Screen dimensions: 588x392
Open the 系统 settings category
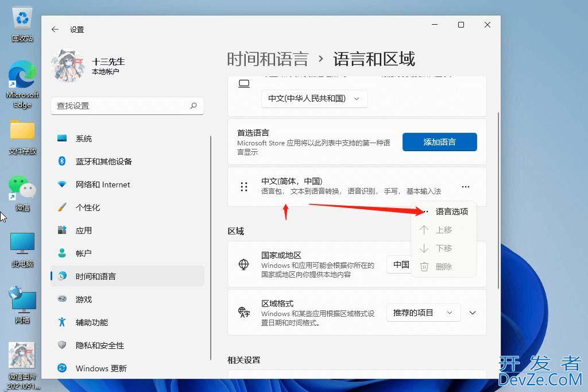(x=83, y=139)
